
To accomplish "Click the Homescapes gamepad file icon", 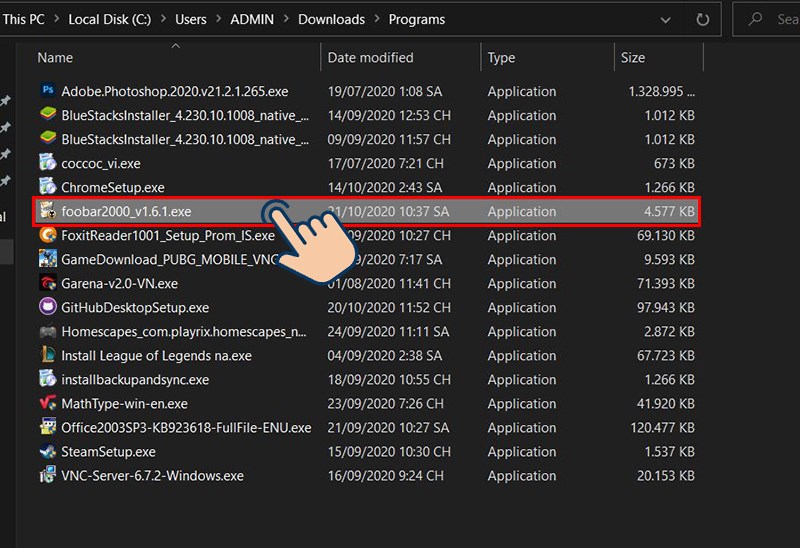I will (48, 331).
